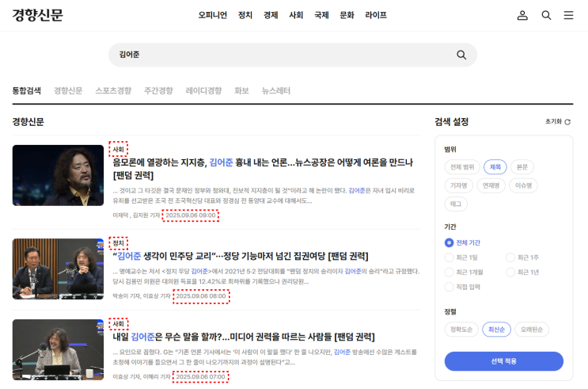Click byline 박송이 기자, 이효상 기자
The height and width of the screenshot is (389, 588).
click(x=142, y=296)
